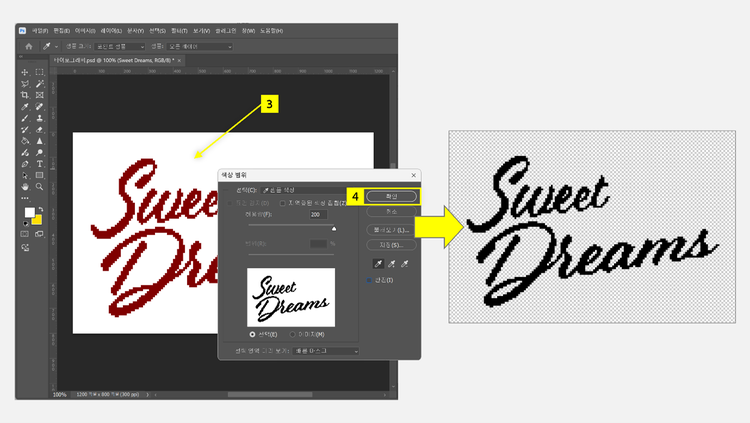This screenshot has width=750, height=423.
Task: Open the Edit Toolbar three-dots button
Action: (x=25, y=198)
